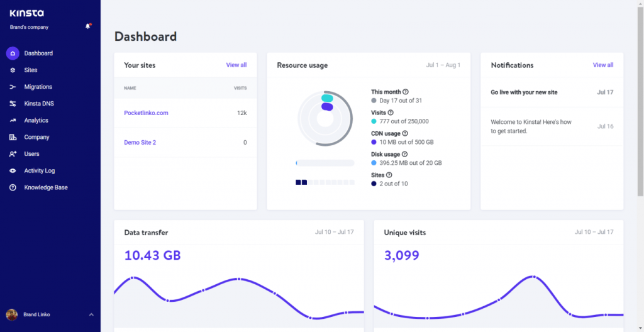Click the Kinsta DNS icon

(13, 104)
